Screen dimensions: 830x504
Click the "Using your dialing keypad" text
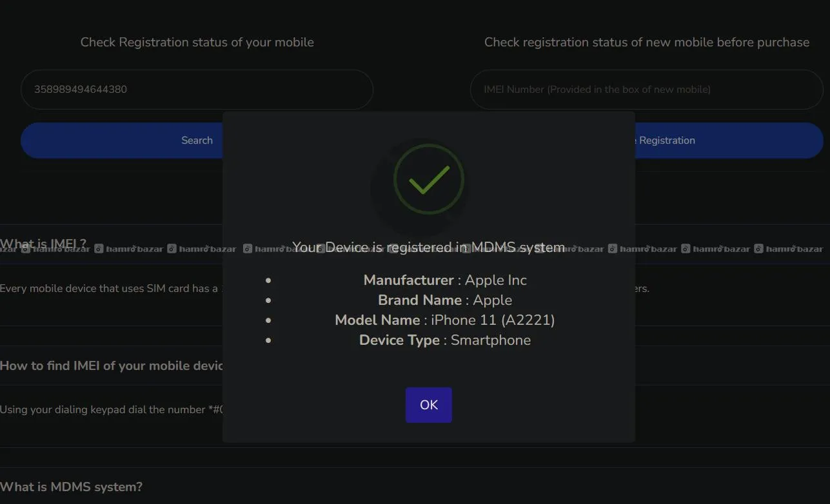(x=111, y=409)
